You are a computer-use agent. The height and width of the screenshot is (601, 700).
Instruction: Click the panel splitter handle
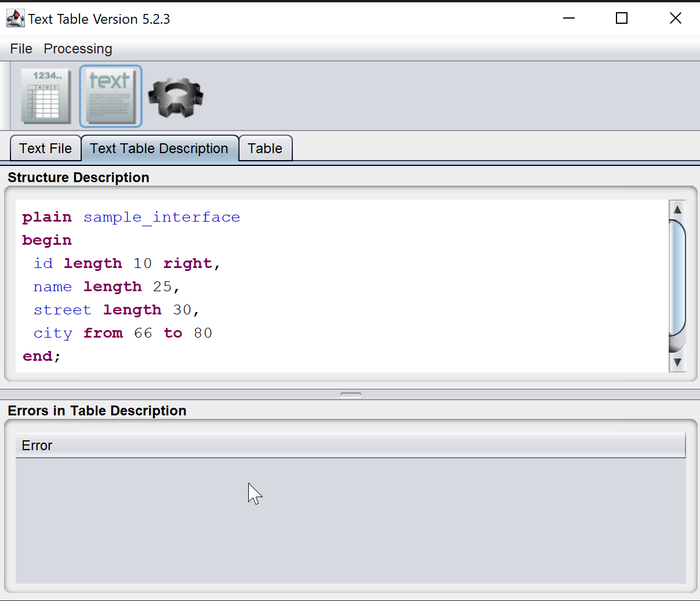coord(350,394)
